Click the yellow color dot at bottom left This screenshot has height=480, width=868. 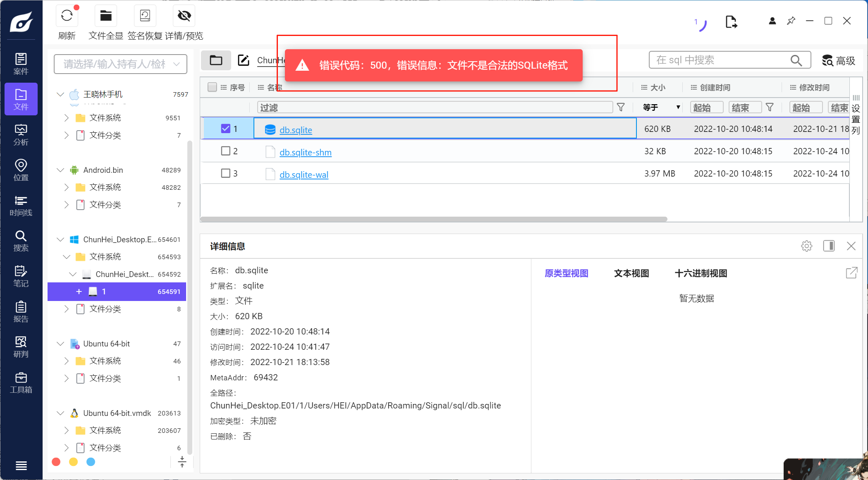click(x=73, y=462)
